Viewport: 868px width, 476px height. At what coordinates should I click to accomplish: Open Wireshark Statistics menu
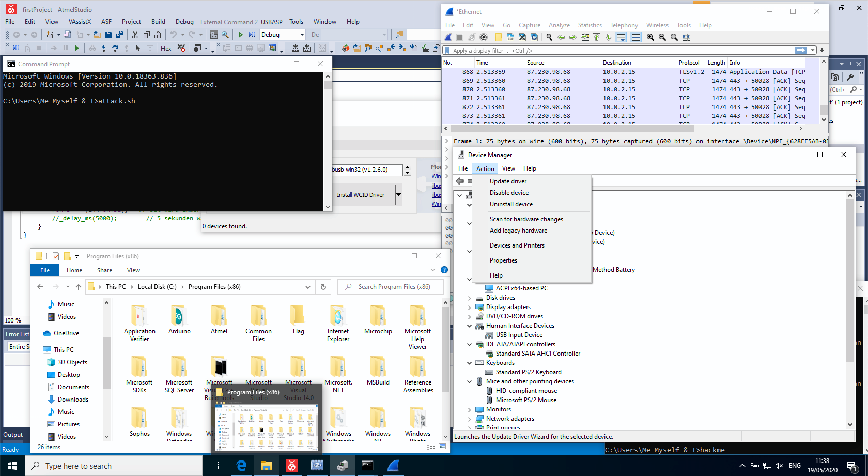click(590, 25)
